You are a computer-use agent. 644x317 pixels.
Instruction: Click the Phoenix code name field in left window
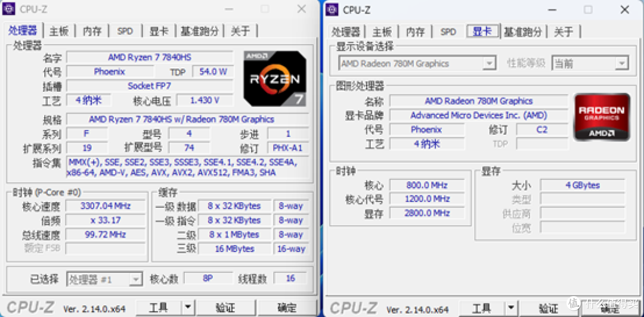click(109, 72)
